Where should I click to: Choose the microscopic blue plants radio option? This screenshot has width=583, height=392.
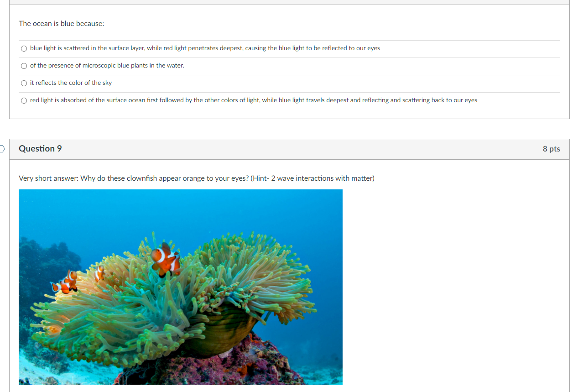pyautogui.click(x=24, y=66)
